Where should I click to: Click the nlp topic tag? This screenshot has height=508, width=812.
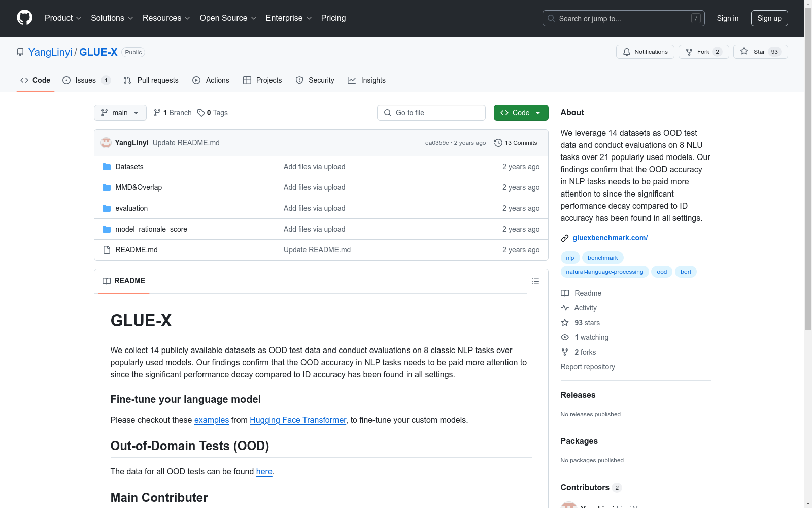570,258
